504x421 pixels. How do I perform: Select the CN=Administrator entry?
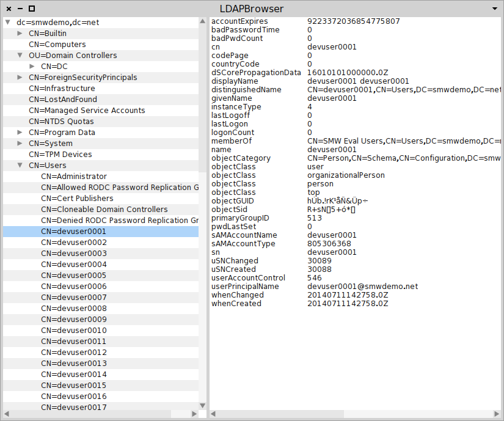coord(73,177)
